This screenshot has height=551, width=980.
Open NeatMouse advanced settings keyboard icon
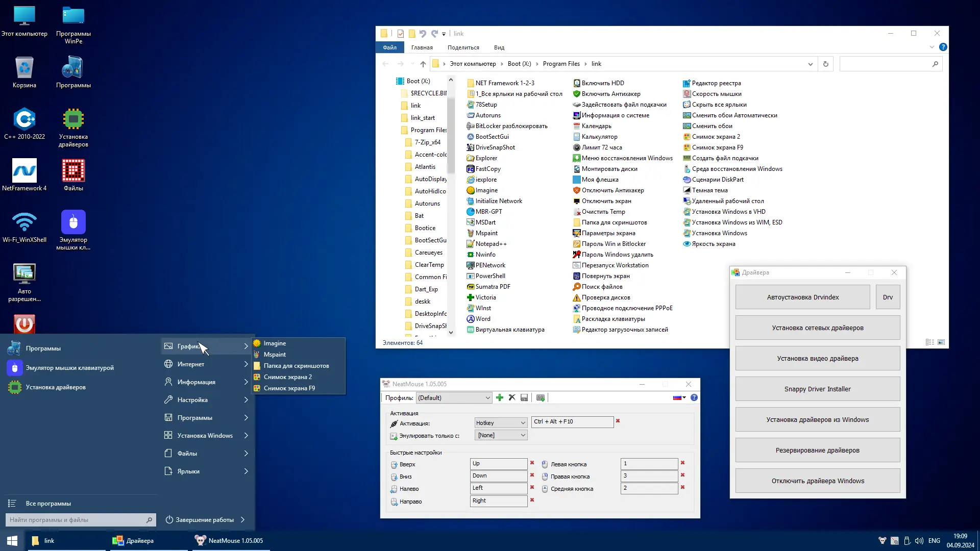coord(541,398)
